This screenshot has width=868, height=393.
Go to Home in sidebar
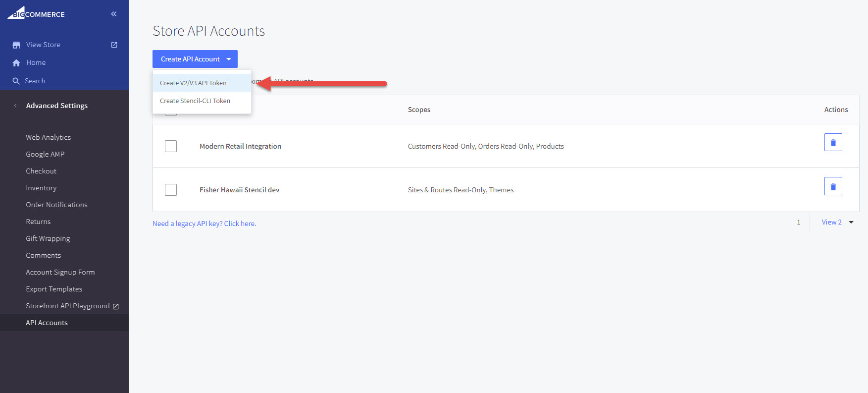pyautogui.click(x=36, y=62)
